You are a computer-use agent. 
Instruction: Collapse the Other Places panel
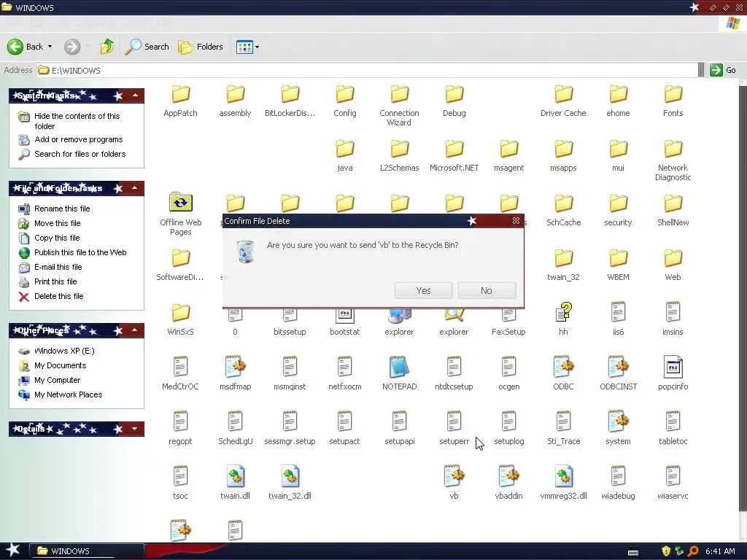(x=135, y=330)
